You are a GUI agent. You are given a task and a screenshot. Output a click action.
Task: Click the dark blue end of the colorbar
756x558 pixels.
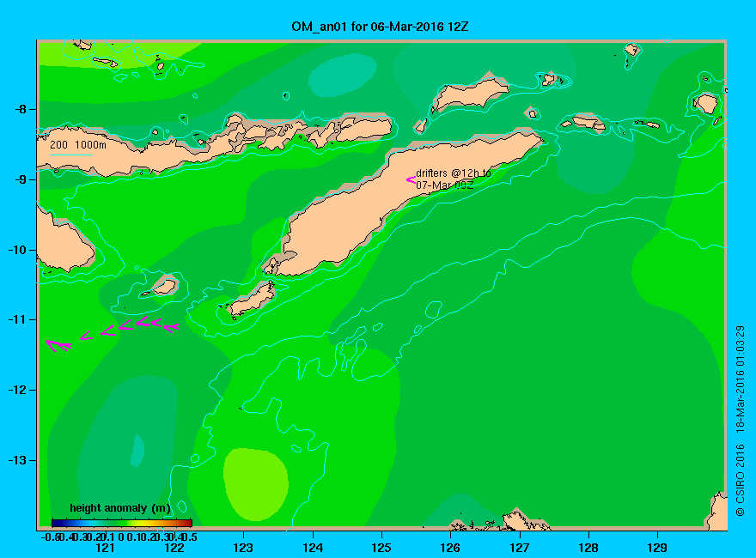pos(56,523)
